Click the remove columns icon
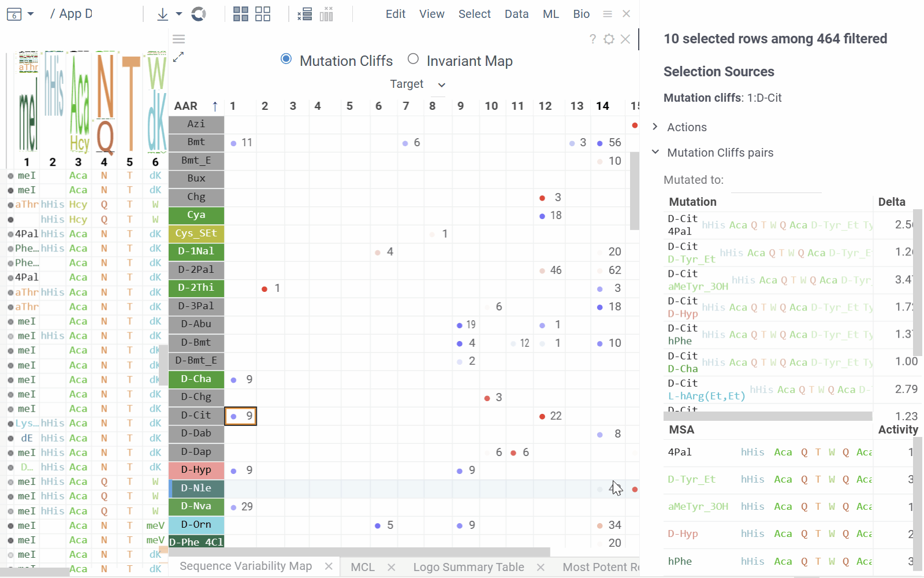924x578 pixels. point(326,14)
